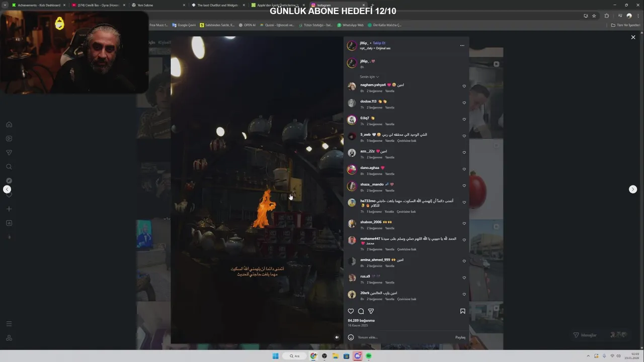Viewport: 644px width, 362px height.
Task: Like azo__22z's comment
Action: click(464, 152)
